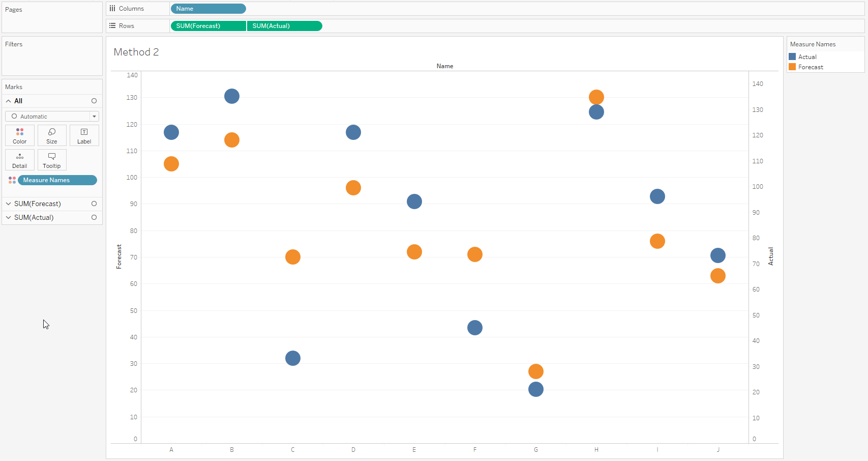868x461 pixels.
Task: Select the blue Actual mark for G
Action: [x=536, y=389]
